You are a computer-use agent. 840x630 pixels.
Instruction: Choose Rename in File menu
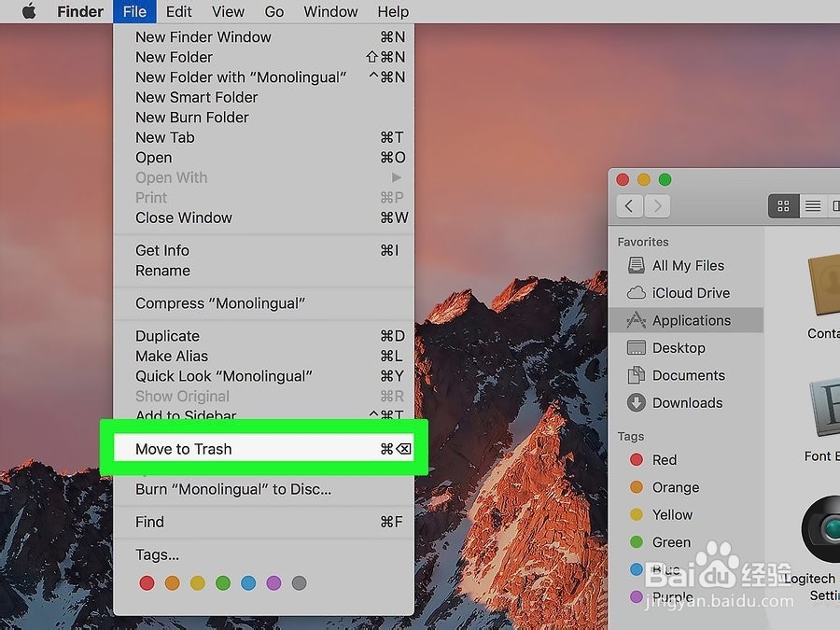tap(263, 271)
